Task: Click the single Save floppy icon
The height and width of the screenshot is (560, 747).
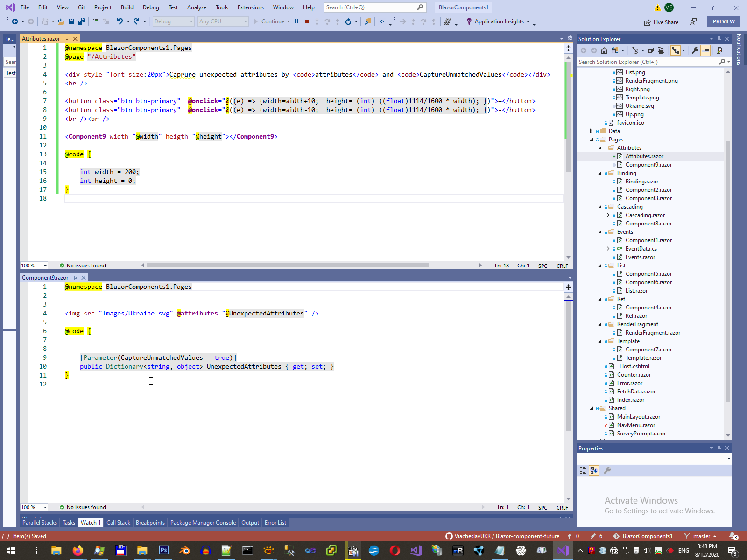Action: (x=71, y=21)
